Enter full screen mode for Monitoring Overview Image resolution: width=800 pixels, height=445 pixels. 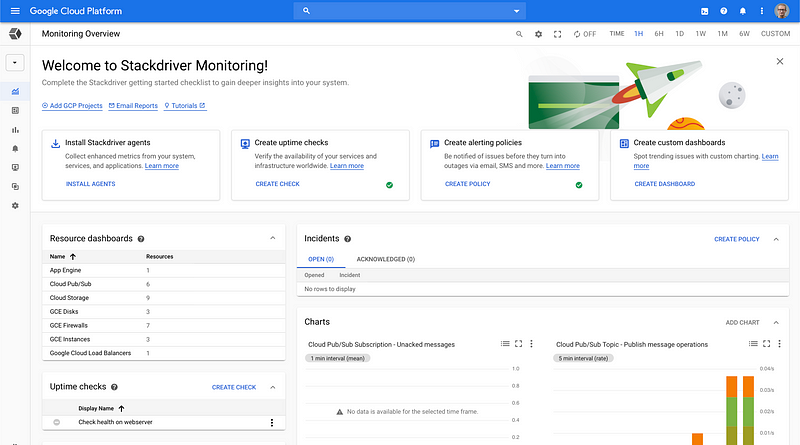pyautogui.click(x=557, y=34)
